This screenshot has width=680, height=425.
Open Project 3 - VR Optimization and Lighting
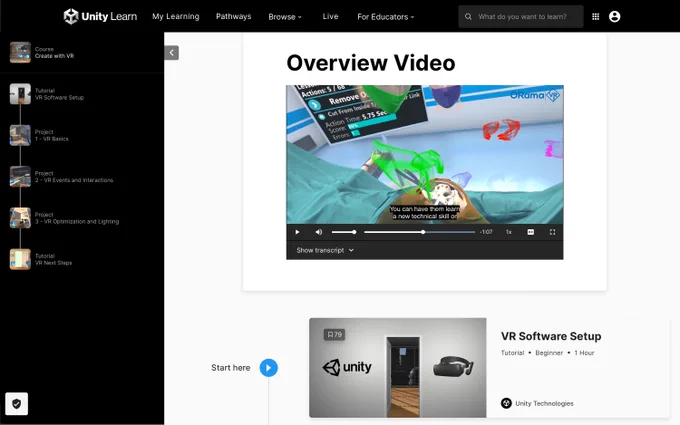click(x=77, y=218)
